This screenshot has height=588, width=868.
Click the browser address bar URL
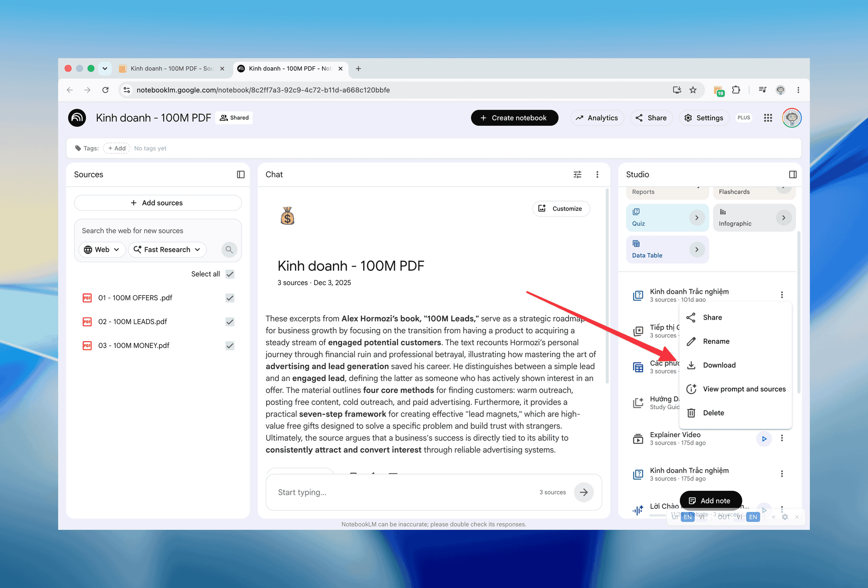(x=263, y=90)
